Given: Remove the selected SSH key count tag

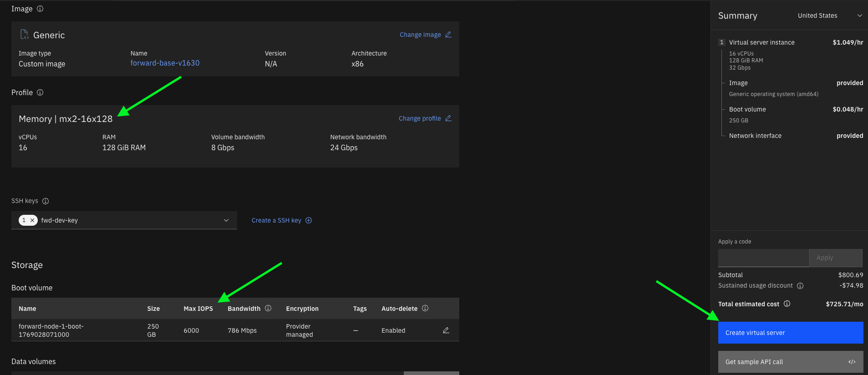Looking at the screenshot, I should tap(32, 220).
